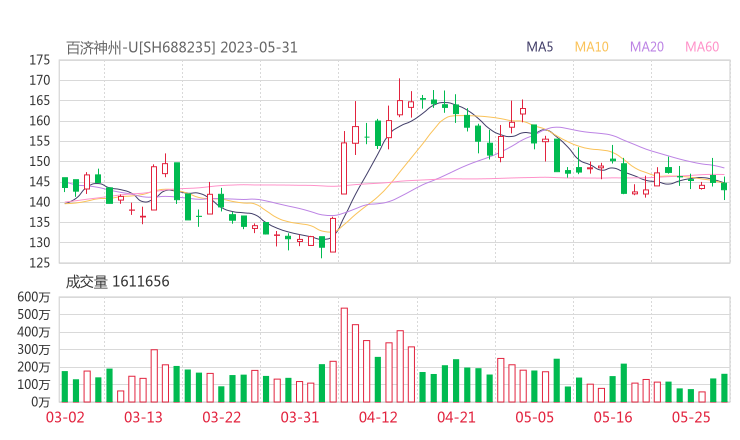Click the 135 price axis label
The width and height of the screenshot is (740, 440).
[40, 222]
